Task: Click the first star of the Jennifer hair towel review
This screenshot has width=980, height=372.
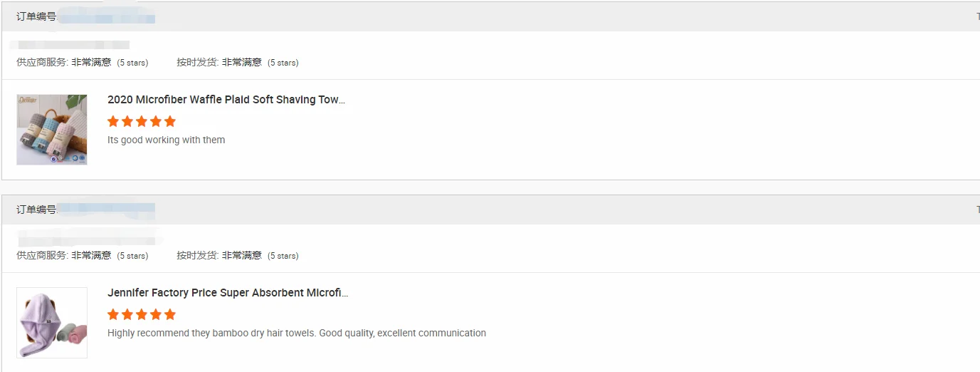Action: point(113,314)
